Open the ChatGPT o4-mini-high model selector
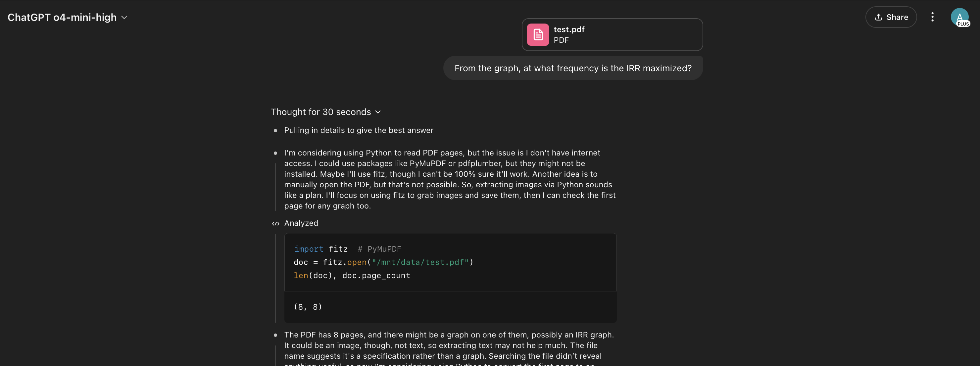This screenshot has width=980, height=366. [62, 18]
